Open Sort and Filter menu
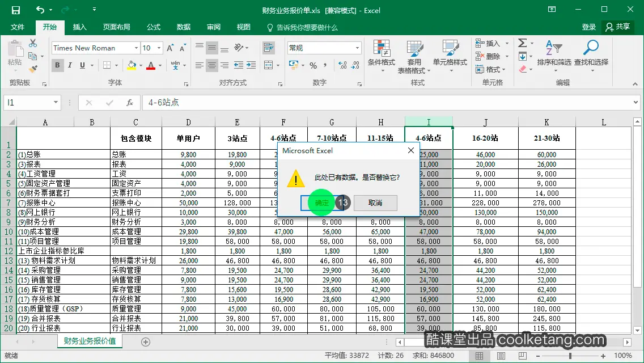Image resolution: width=644 pixels, height=363 pixels. [554, 56]
